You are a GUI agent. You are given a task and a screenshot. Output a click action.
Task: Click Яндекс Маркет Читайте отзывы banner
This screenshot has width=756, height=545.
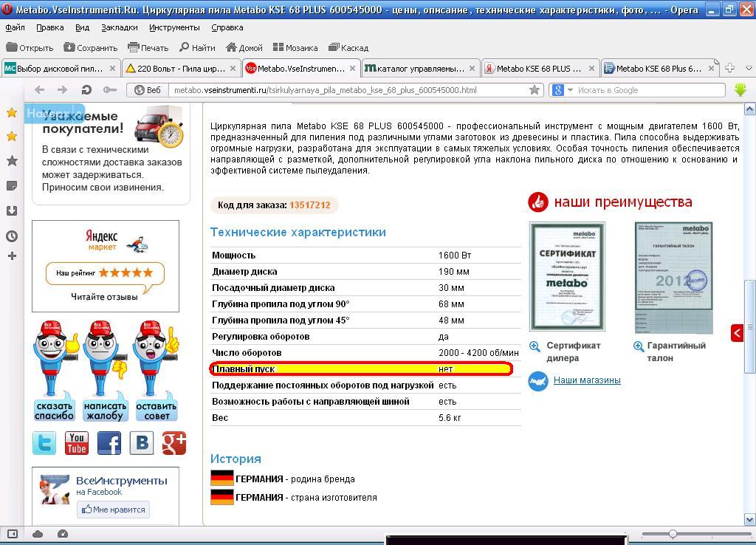point(105,267)
